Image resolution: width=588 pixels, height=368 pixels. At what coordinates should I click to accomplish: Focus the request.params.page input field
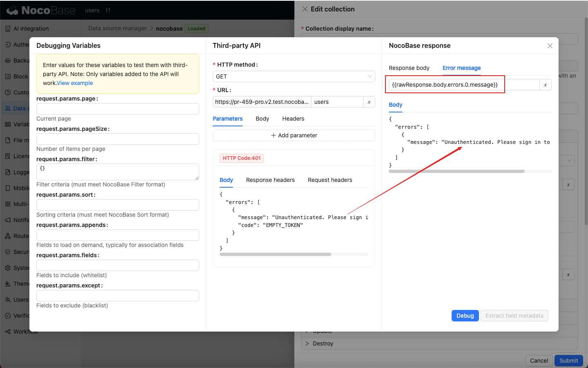(x=118, y=109)
